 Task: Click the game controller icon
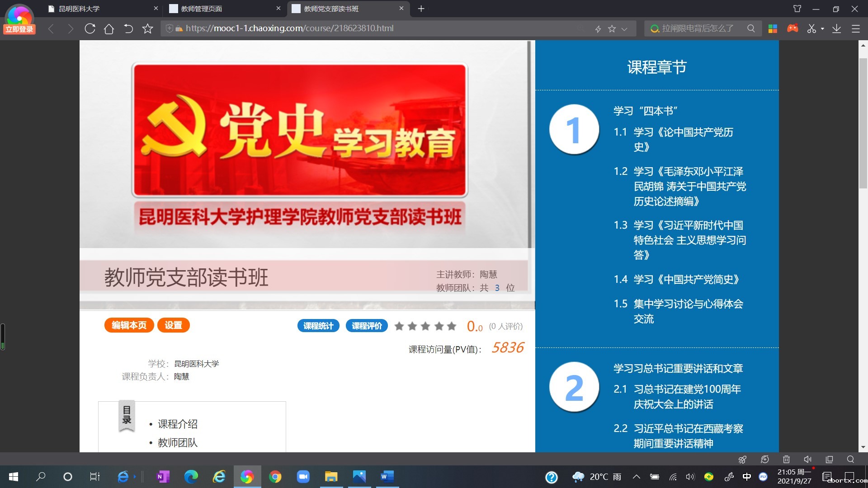pyautogui.click(x=793, y=28)
